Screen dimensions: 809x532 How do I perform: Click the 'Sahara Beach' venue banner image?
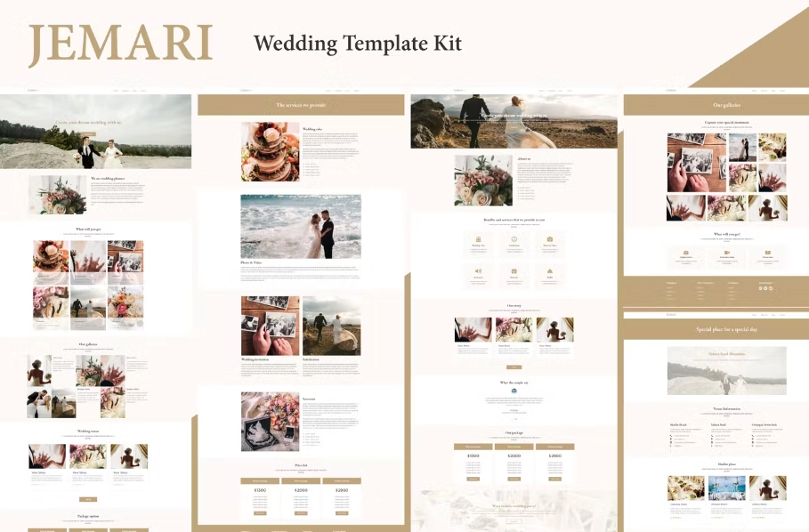point(726,370)
